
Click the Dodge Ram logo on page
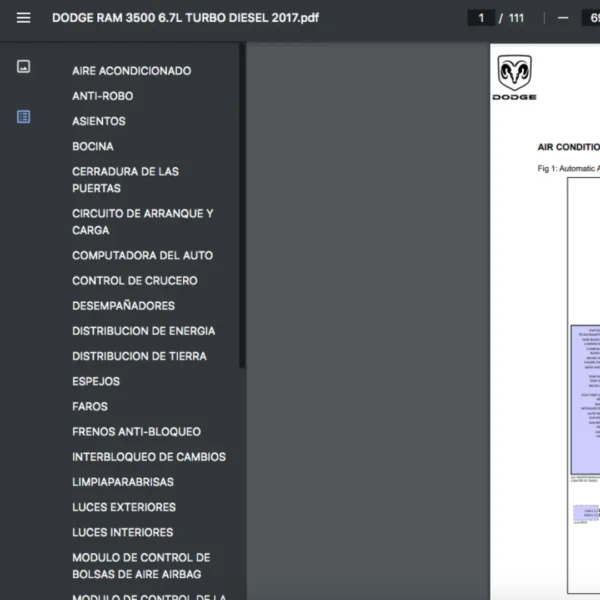pyautogui.click(x=515, y=77)
